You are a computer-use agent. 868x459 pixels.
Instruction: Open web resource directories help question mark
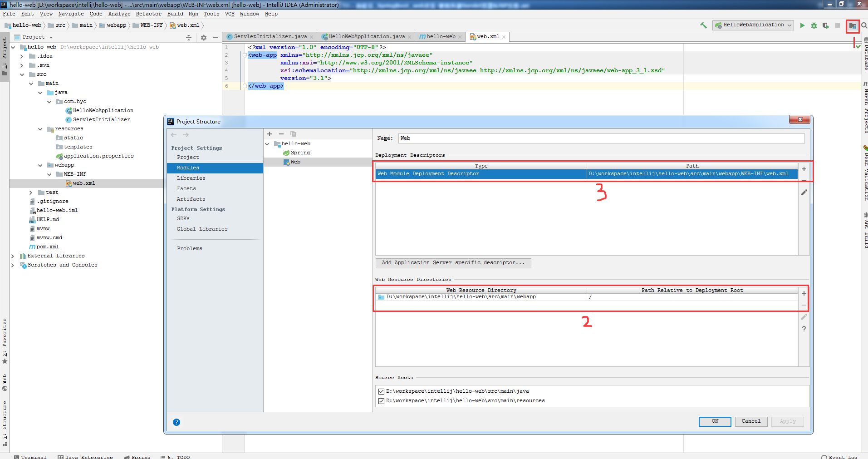point(804,329)
